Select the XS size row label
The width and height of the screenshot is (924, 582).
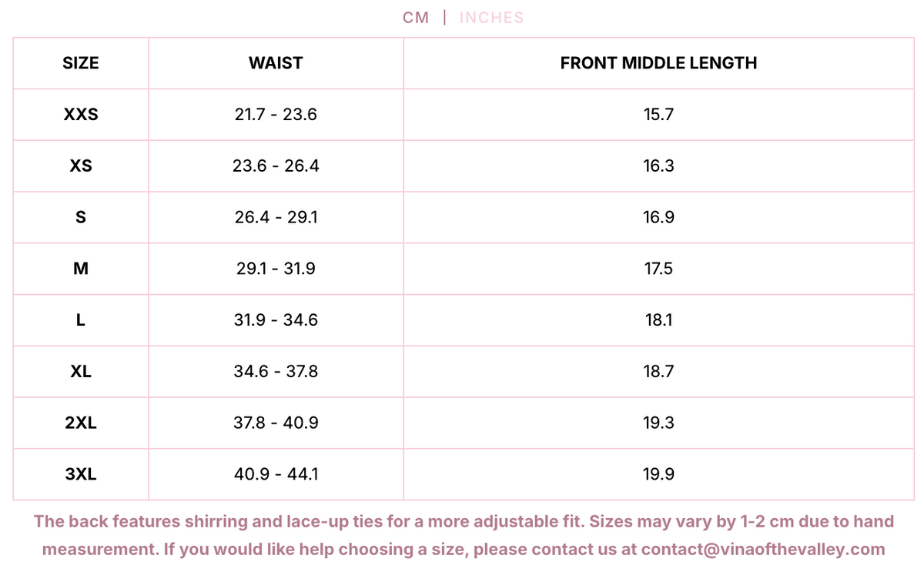(x=81, y=166)
